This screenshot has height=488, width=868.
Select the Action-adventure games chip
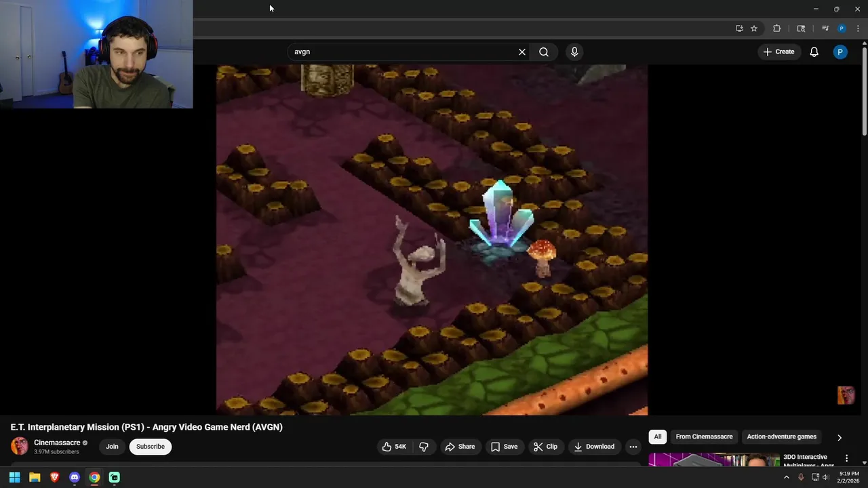tap(781, 436)
